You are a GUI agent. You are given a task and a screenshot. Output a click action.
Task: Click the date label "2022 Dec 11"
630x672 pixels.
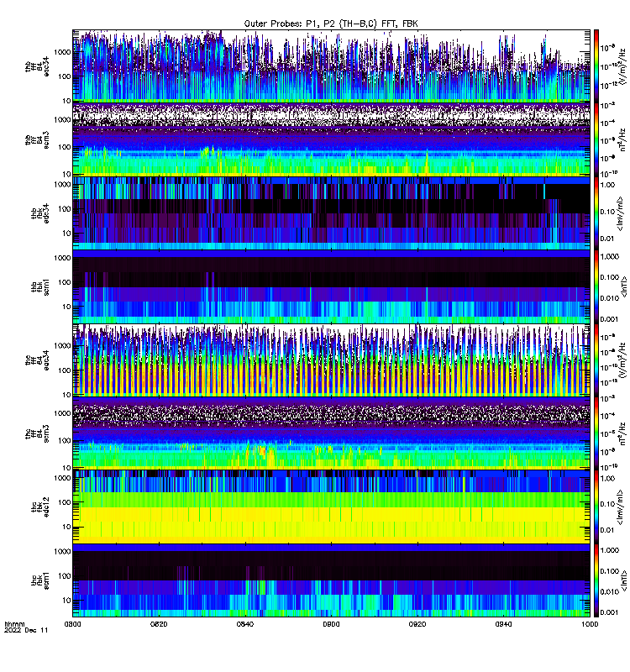tap(26, 630)
